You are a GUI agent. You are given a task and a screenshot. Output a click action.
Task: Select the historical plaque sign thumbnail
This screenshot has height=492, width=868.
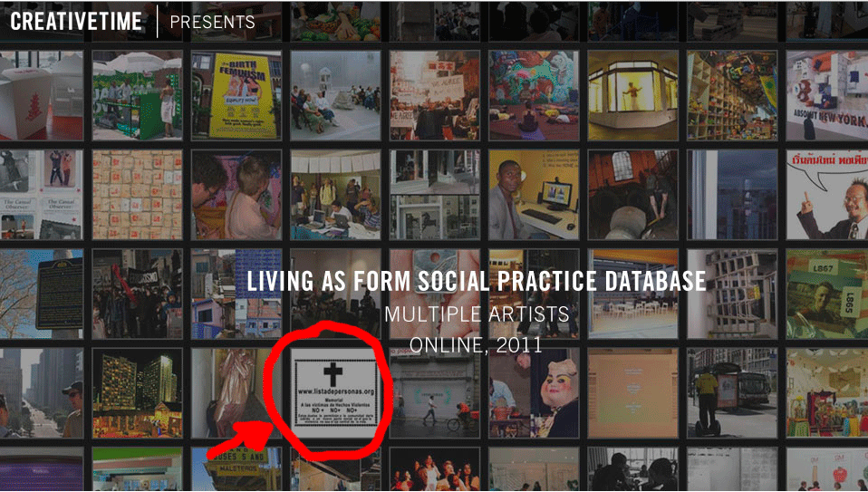(x=42, y=294)
